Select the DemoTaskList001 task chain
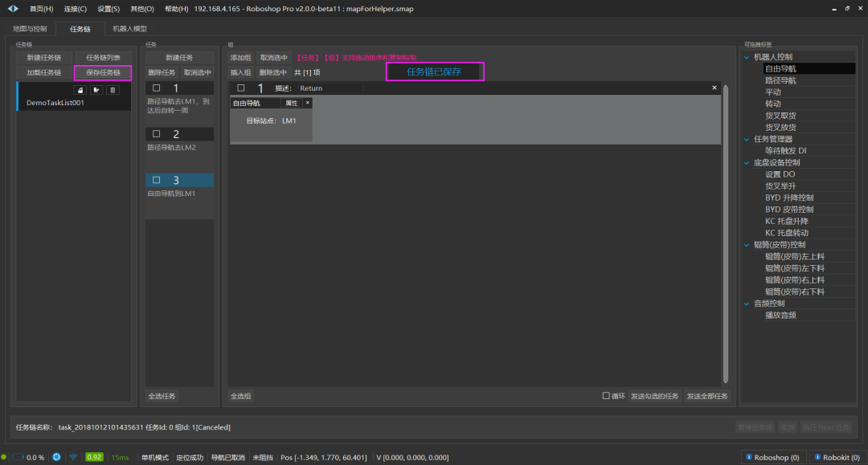 tap(74, 96)
